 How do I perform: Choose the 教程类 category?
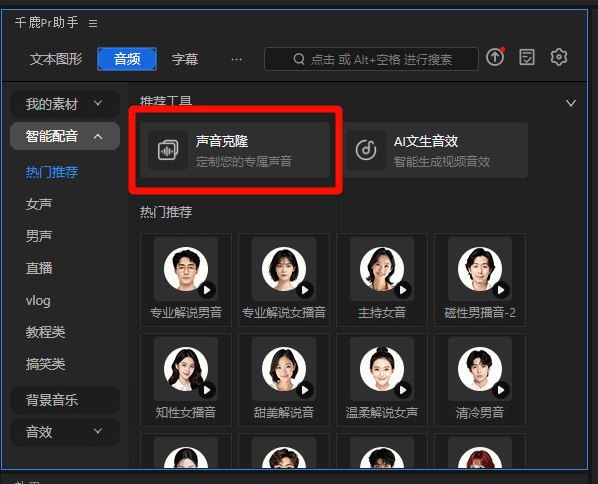click(45, 332)
